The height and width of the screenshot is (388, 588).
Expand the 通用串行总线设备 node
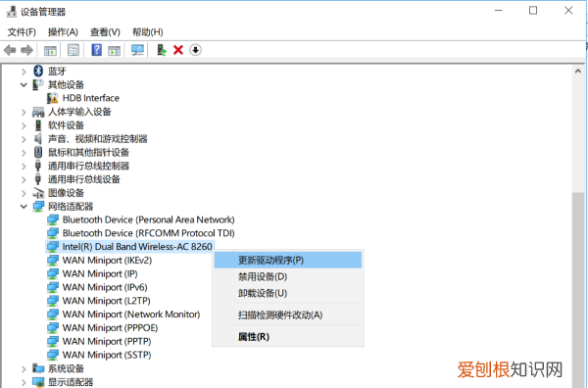(24, 179)
